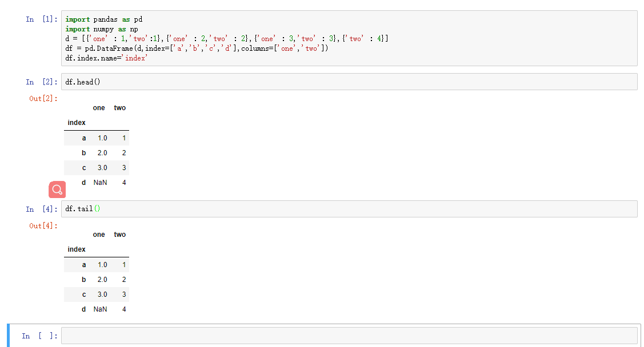Click the 'index' label in the tail() table
This screenshot has width=644, height=347.
pos(77,249)
